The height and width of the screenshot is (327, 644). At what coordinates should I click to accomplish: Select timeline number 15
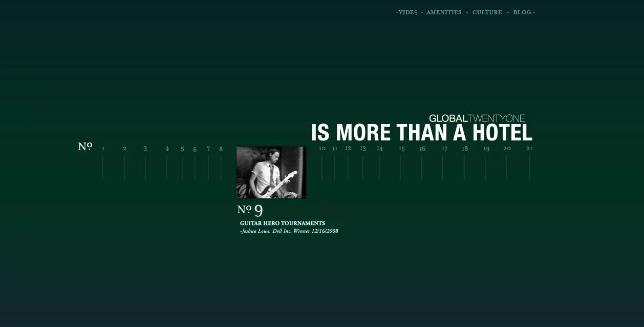tap(402, 149)
